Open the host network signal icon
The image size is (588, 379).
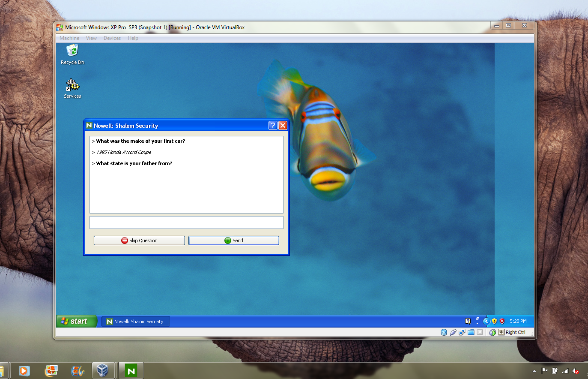(x=565, y=371)
